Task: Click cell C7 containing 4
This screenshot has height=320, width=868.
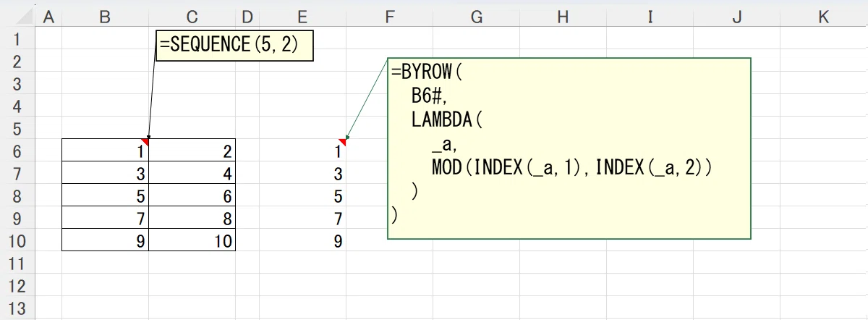Action: click(192, 173)
